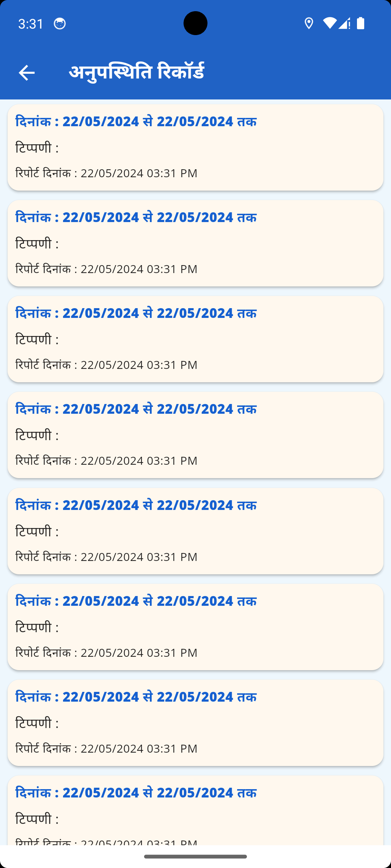Screen dimensions: 391x868
Task: Open the second absence record's date heading
Action: click(x=136, y=217)
